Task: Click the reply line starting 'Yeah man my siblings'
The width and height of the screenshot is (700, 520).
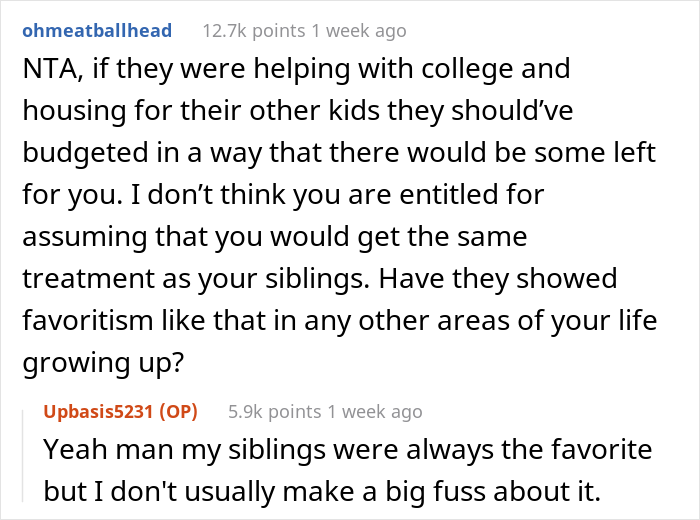Action: (x=348, y=449)
